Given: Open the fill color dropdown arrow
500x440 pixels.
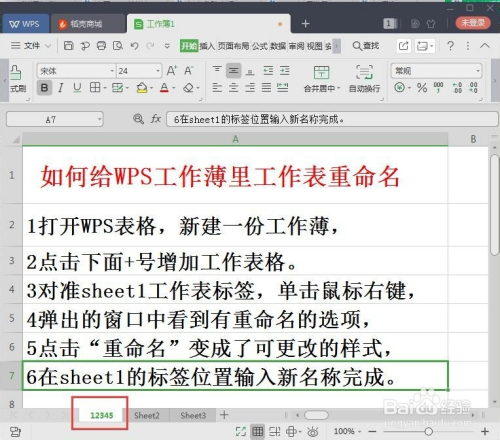Looking at the screenshot, I should (151, 88).
